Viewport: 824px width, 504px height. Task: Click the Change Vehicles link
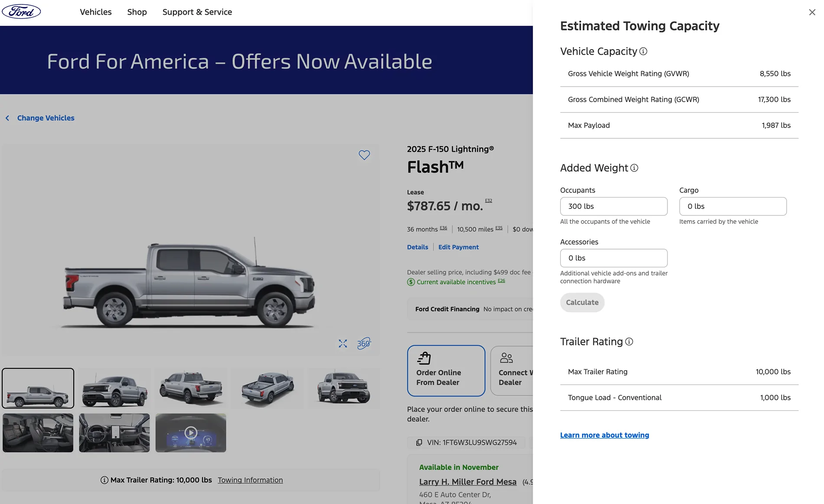tap(46, 118)
